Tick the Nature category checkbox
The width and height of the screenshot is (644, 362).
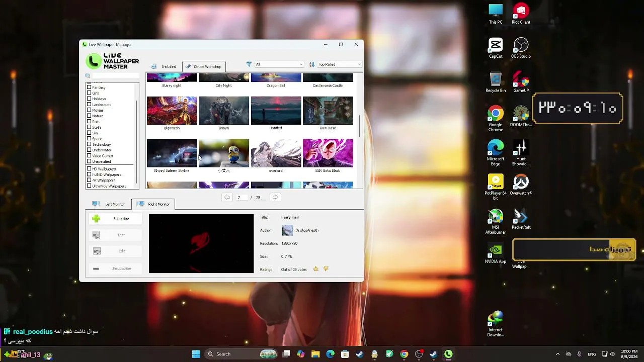(89, 116)
